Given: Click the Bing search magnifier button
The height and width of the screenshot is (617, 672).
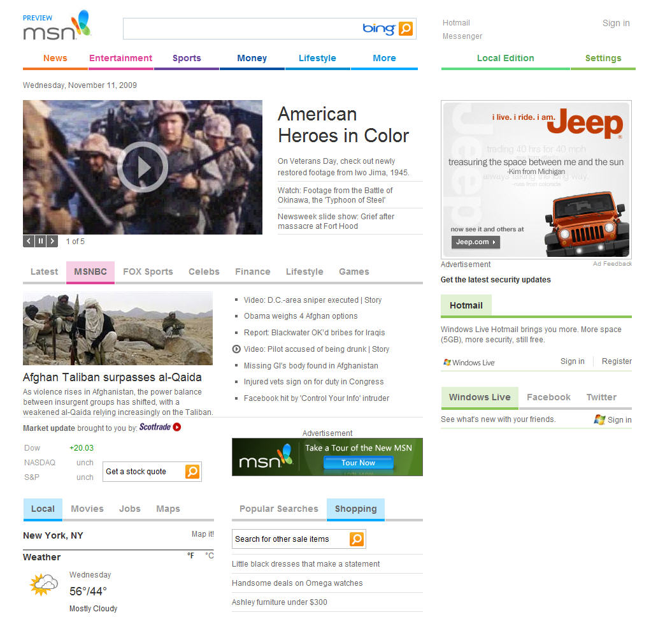Looking at the screenshot, I should (x=405, y=29).
